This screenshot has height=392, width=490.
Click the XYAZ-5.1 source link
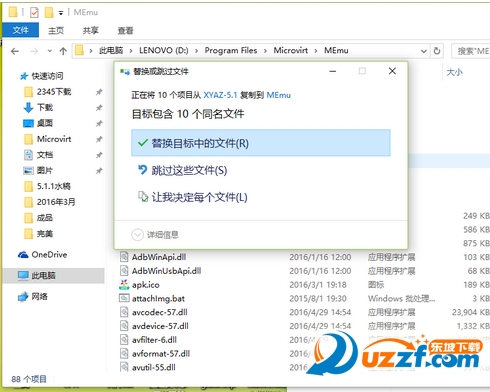tap(220, 95)
